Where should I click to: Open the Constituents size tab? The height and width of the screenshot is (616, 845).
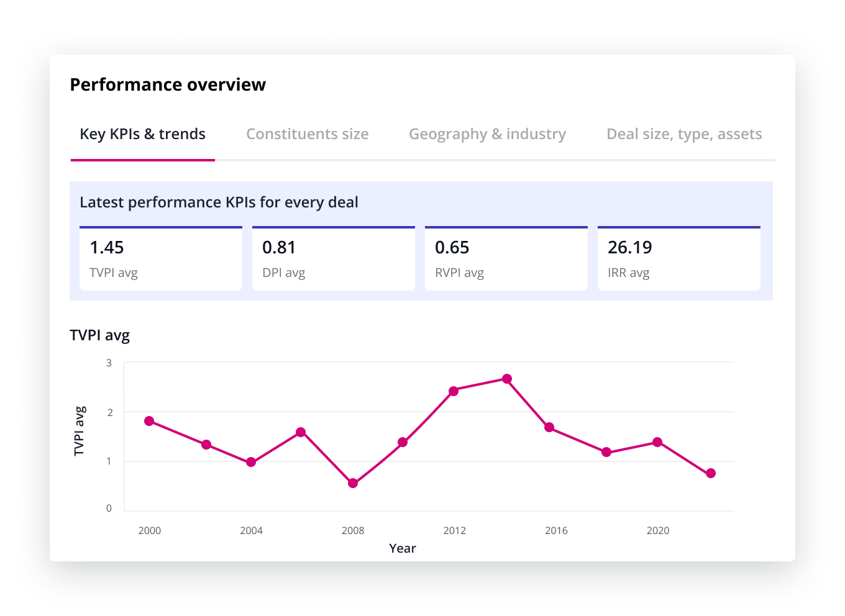(308, 134)
